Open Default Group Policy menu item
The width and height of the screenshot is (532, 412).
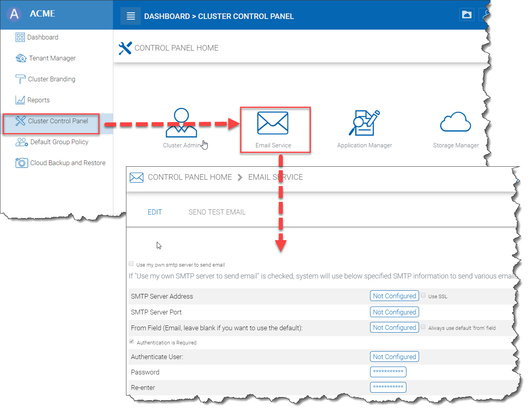[x=59, y=142]
